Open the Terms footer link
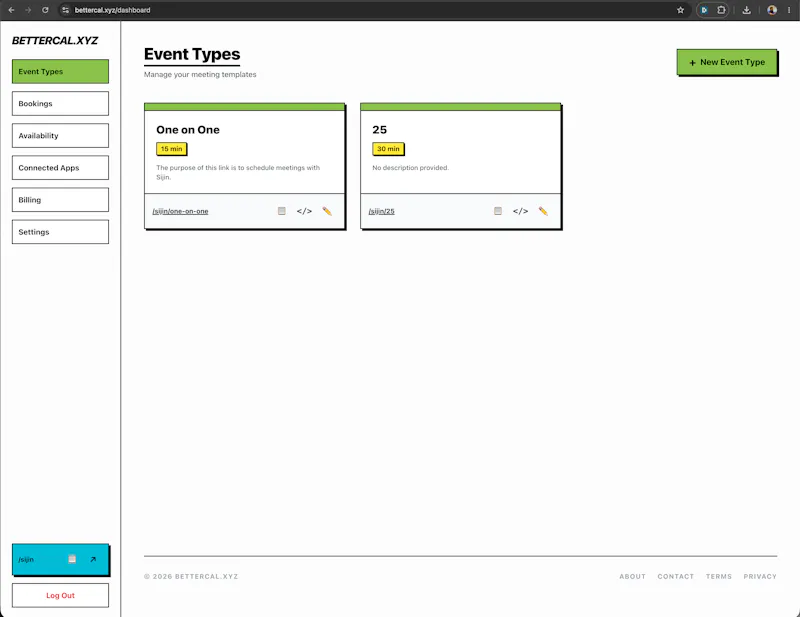800x617 pixels. 719,577
